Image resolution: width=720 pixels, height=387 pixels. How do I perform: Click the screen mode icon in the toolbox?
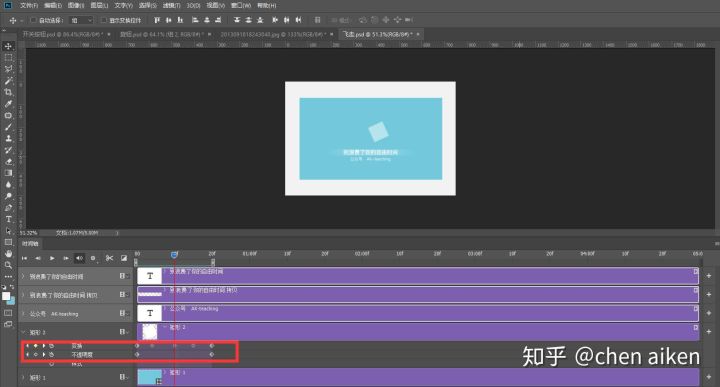click(8, 324)
